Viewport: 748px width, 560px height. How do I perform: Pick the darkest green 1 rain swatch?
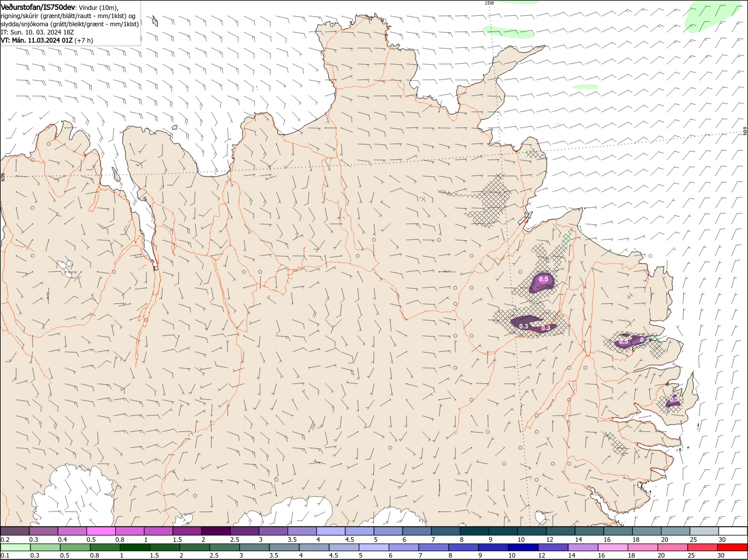pyautogui.click(x=135, y=548)
